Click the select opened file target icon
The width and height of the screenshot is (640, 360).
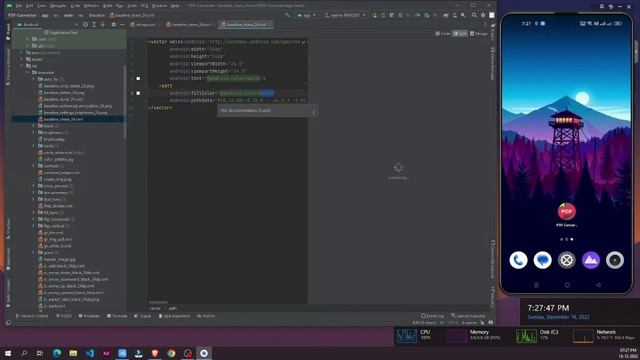click(x=85, y=24)
